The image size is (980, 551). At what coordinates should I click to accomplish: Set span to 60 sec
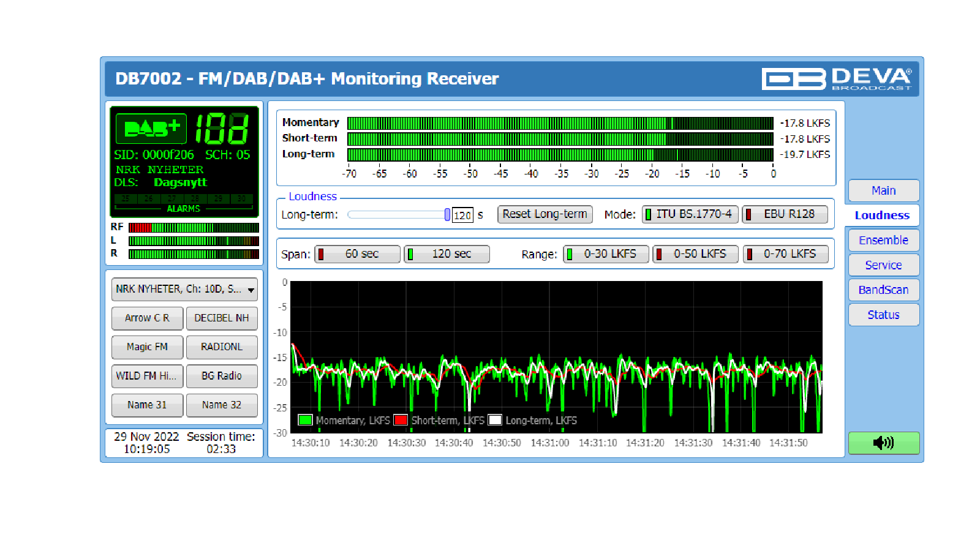(x=358, y=254)
